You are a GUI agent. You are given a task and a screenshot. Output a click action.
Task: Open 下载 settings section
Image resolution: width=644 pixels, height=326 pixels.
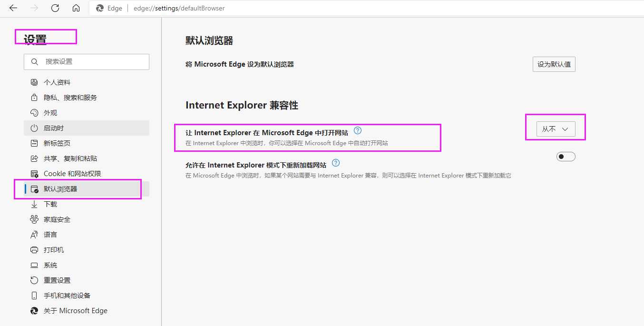[87, 204]
